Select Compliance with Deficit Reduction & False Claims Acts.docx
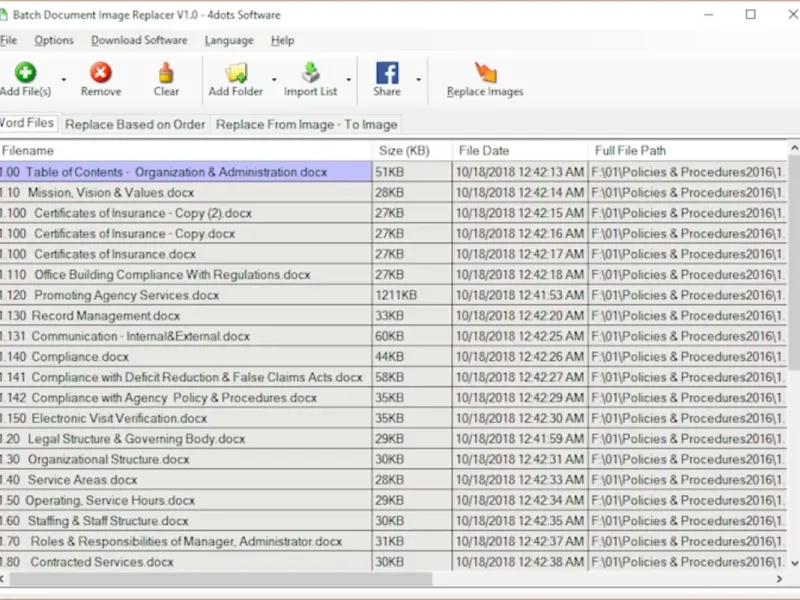 point(186,377)
